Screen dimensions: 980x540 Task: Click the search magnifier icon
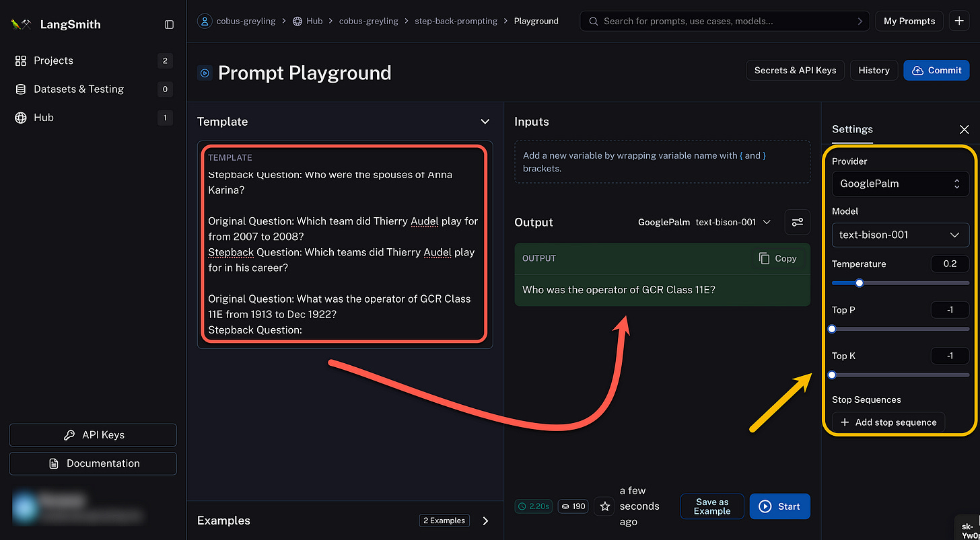(593, 21)
